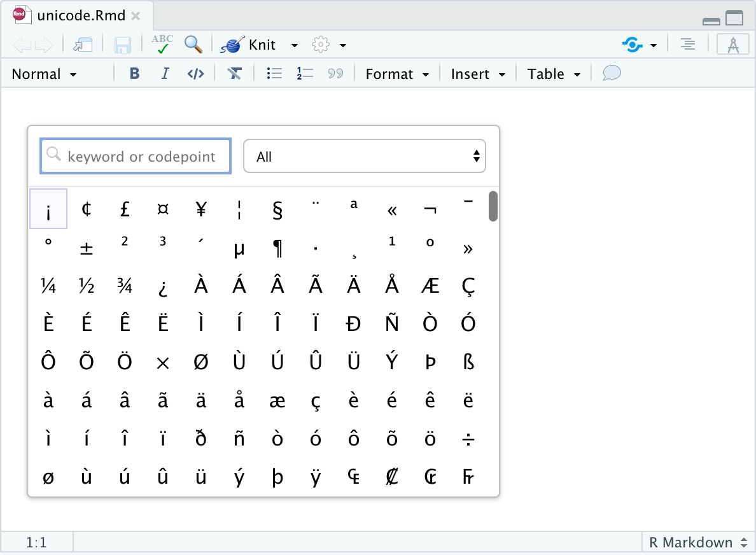
Task: Open the All unicode block dropdown
Action: (x=364, y=156)
